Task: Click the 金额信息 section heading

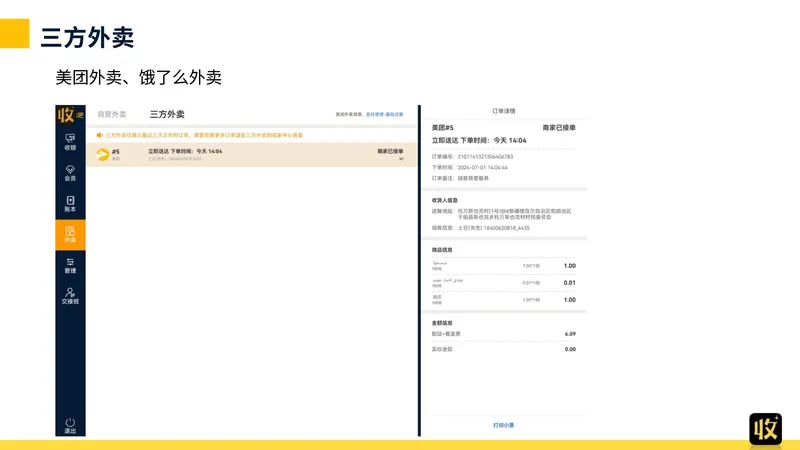Action: click(x=442, y=322)
